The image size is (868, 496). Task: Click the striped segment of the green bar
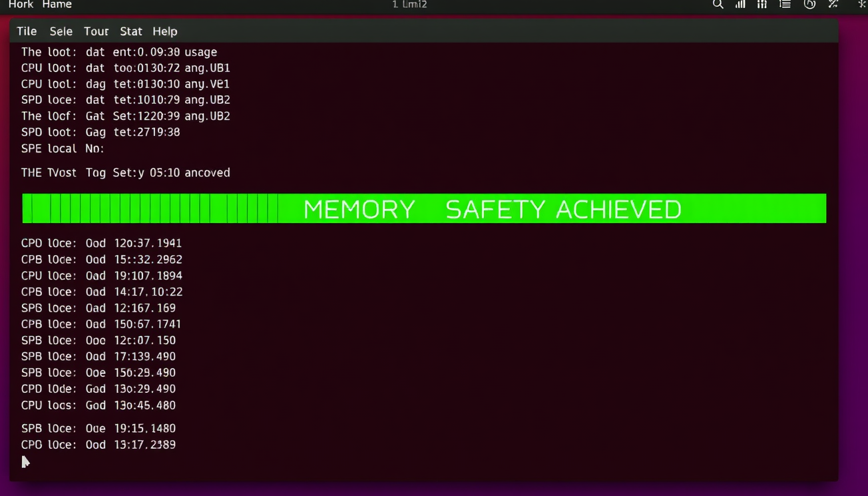150,208
